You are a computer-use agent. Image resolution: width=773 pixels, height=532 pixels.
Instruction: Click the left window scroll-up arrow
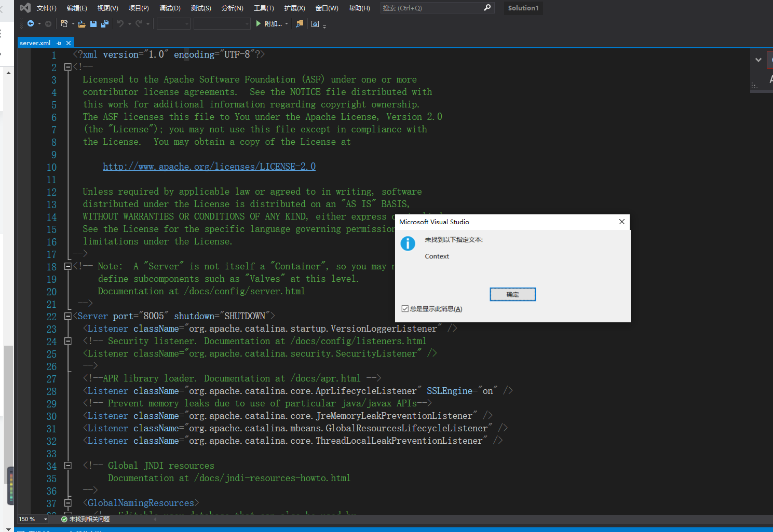(8, 73)
